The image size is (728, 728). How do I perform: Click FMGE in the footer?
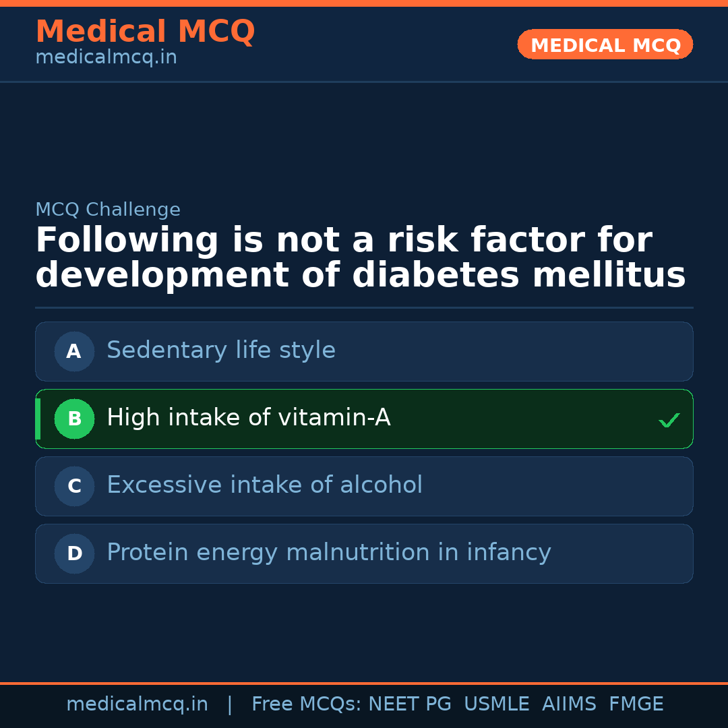coord(636,704)
